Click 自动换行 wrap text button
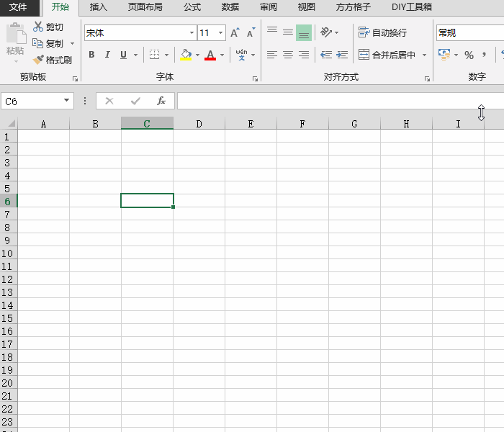Image resolution: width=504 pixels, height=432 pixels. pos(382,32)
